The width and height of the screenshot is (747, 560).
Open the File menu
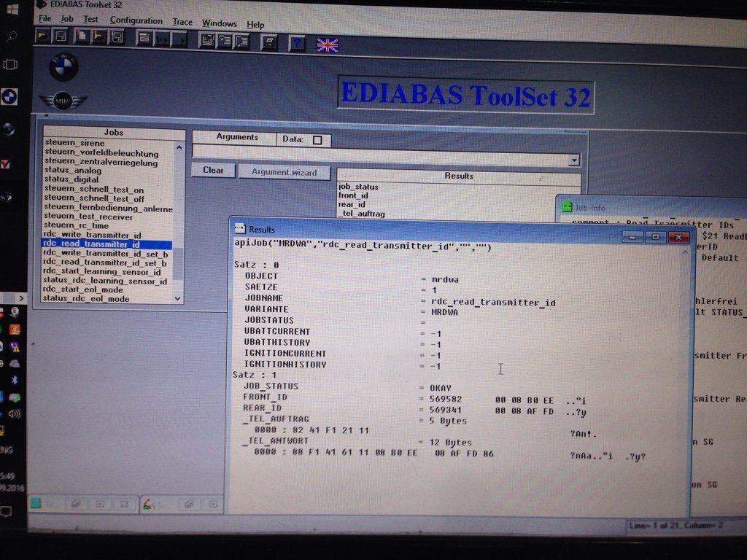pyautogui.click(x=44, y=18)
